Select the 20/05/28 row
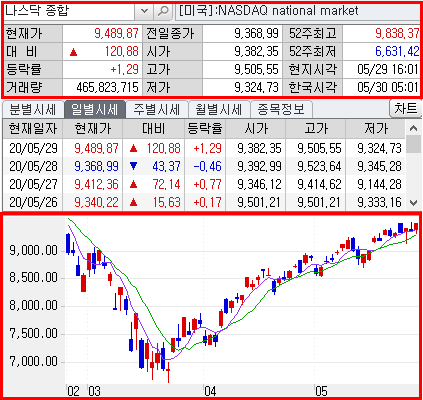The width and height of the screenshot is (423, 400). pos(204,166)
